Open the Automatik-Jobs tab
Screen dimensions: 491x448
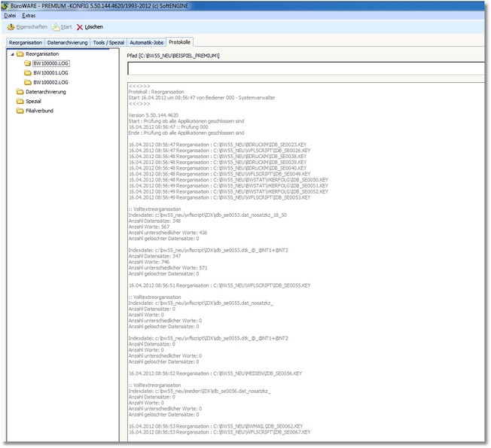(x=146, y=43)
